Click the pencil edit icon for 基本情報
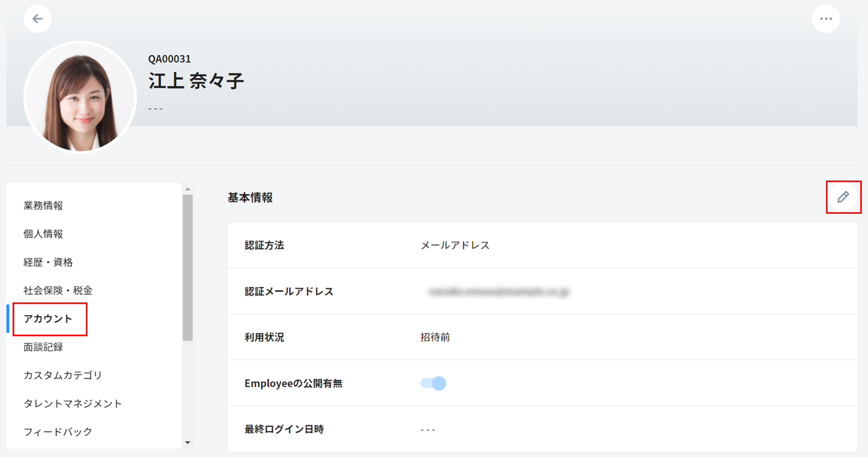The height and width of the screenshot is (457, 868). 843,197
